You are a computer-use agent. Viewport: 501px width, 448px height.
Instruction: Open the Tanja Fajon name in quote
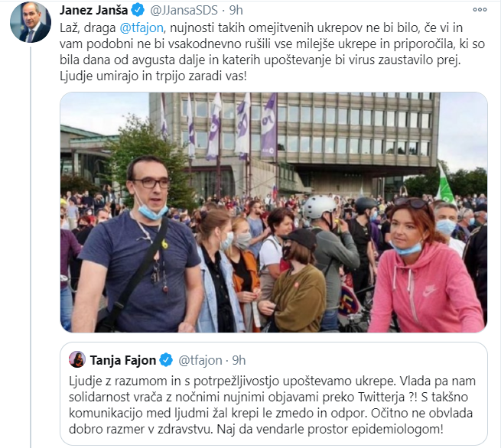pos(122,360)
